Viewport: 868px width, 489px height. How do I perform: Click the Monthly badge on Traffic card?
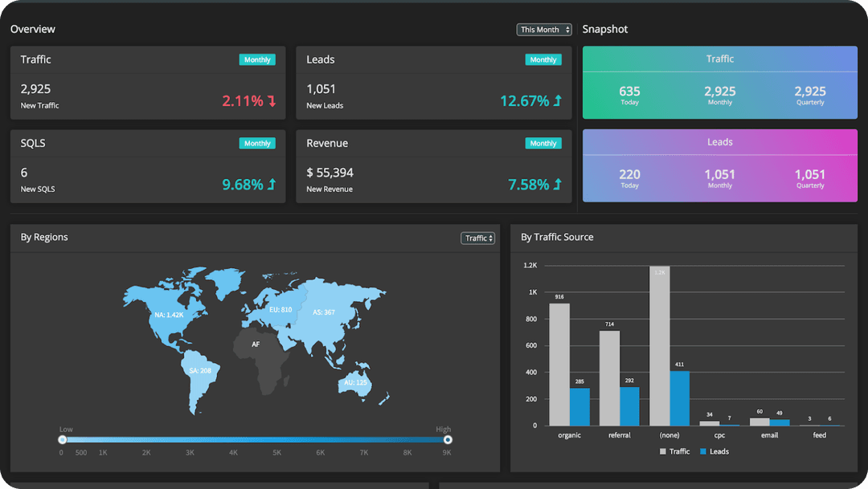pyautogui.click(x=257, y=59)
